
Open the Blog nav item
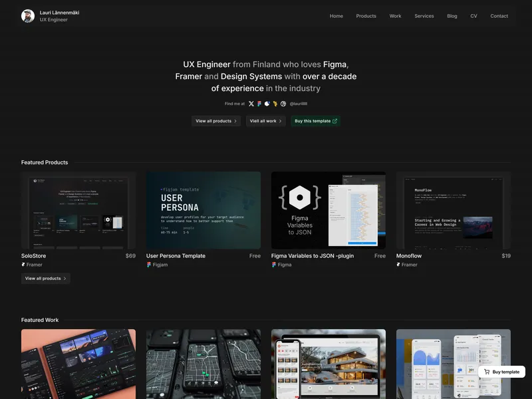pos(452,16)
